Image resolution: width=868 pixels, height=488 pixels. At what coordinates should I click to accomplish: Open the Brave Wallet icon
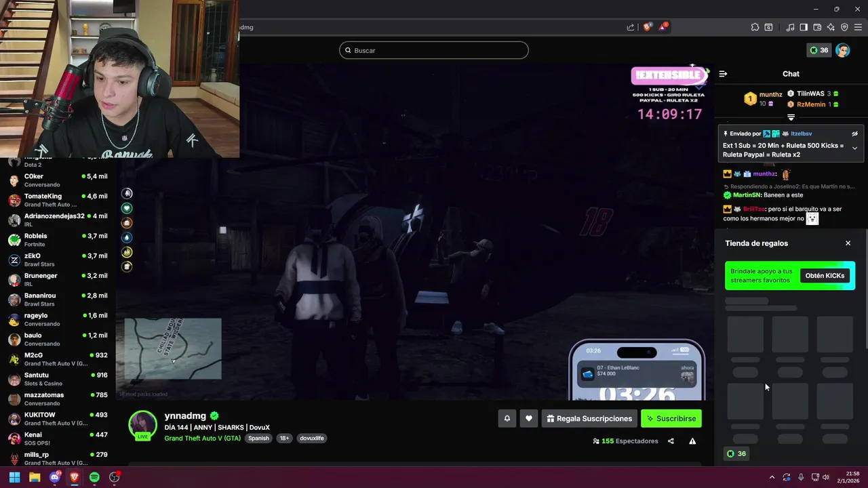point(817,27)
